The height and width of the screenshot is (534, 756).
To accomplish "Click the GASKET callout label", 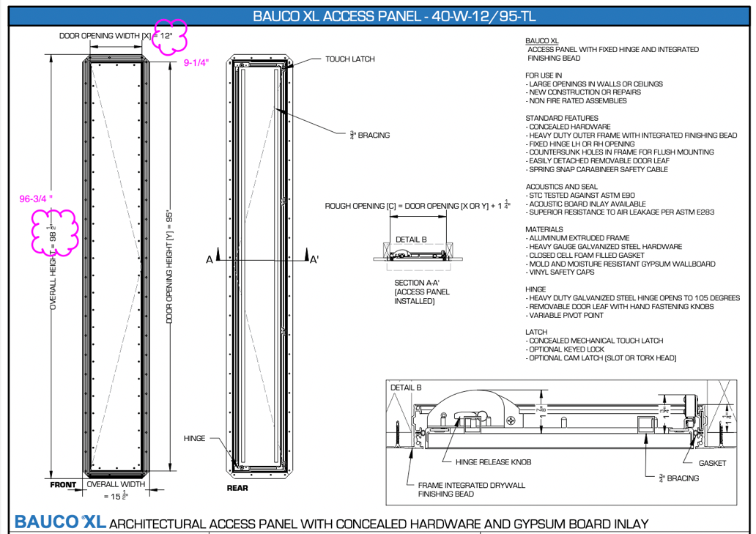I will point(712,464).
